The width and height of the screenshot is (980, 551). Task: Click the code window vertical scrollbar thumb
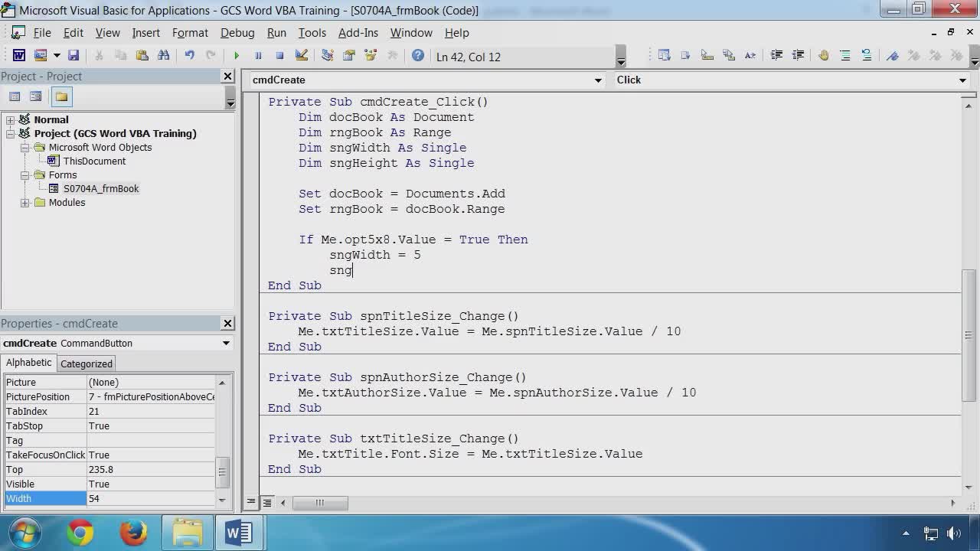tap(969, 334)
